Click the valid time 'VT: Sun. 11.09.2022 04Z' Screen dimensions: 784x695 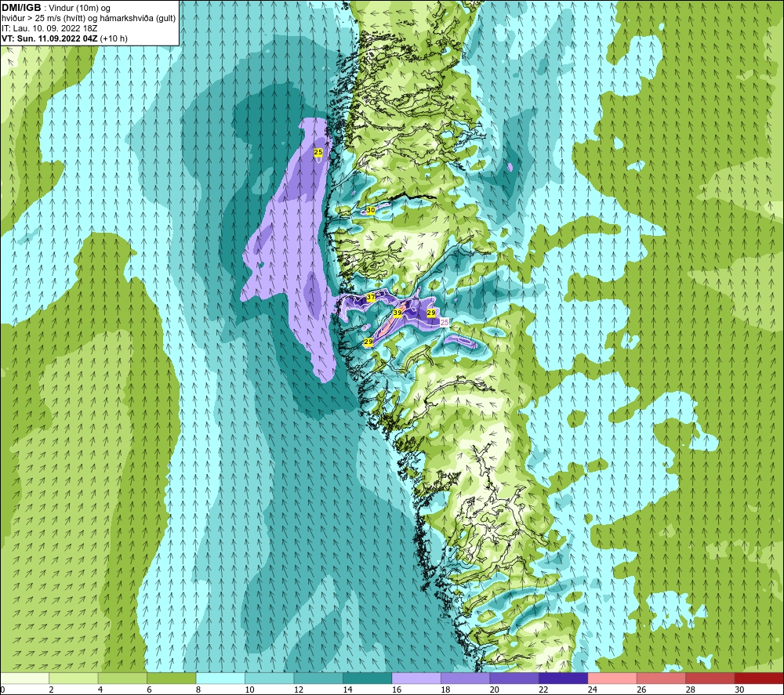pyautogui.click(x=49, y=38)
